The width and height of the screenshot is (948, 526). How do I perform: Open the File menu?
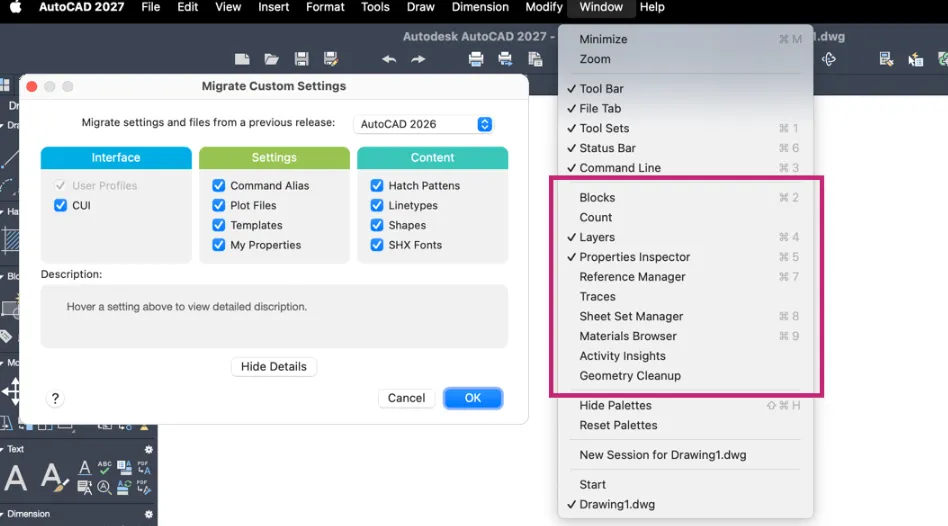[151, 7]
